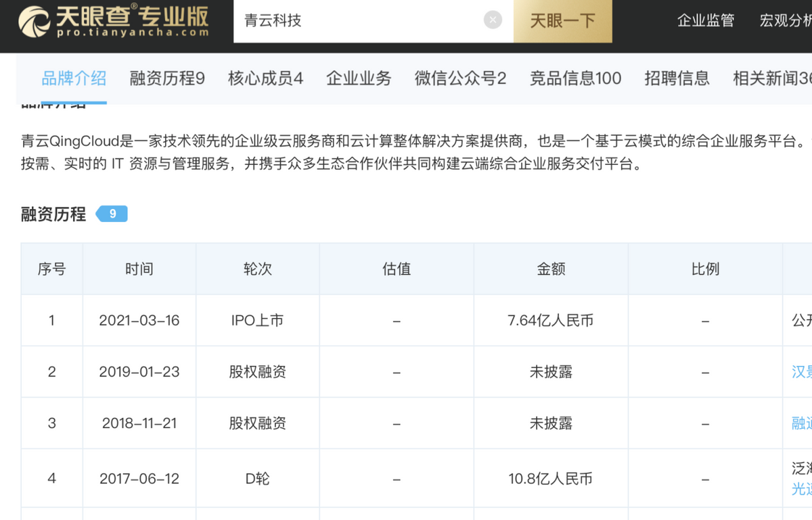Select the date 2021-03-16 cell
The width and height of the screenshot is (812, 520).
139,321
